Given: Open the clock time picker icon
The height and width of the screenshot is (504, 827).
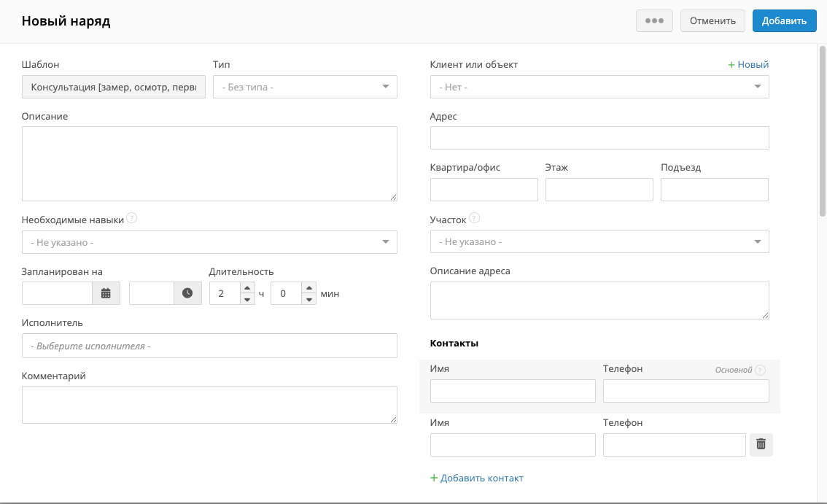Looking at the screenshot, I should point(187,293).
